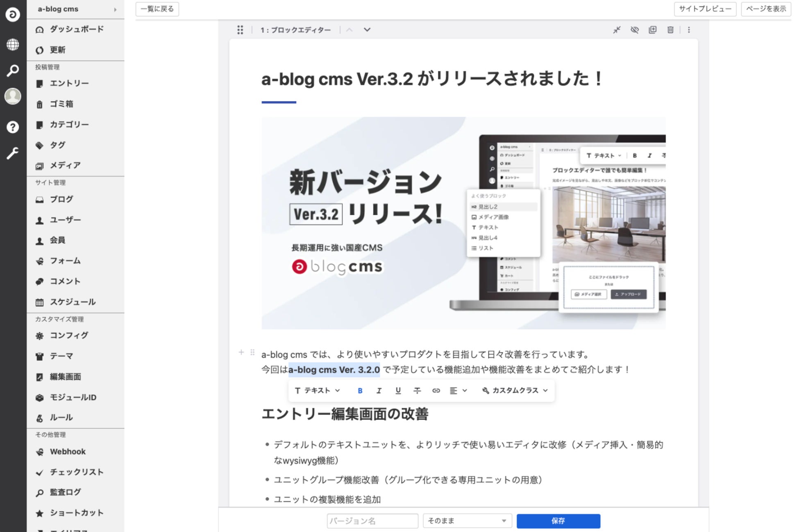Toggle bold in the text toolbar
The height and width of the screenshot is (532, 799).
pos(360,391)
